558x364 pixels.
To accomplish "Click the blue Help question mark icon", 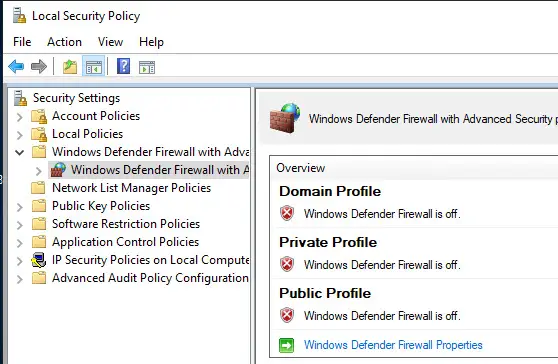I will coord(123,66).
